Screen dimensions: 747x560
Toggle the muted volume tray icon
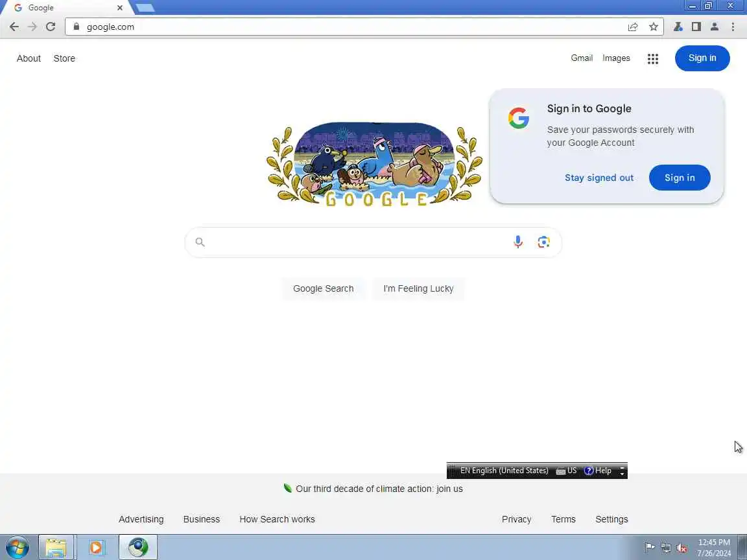click(x=682, y=548)
